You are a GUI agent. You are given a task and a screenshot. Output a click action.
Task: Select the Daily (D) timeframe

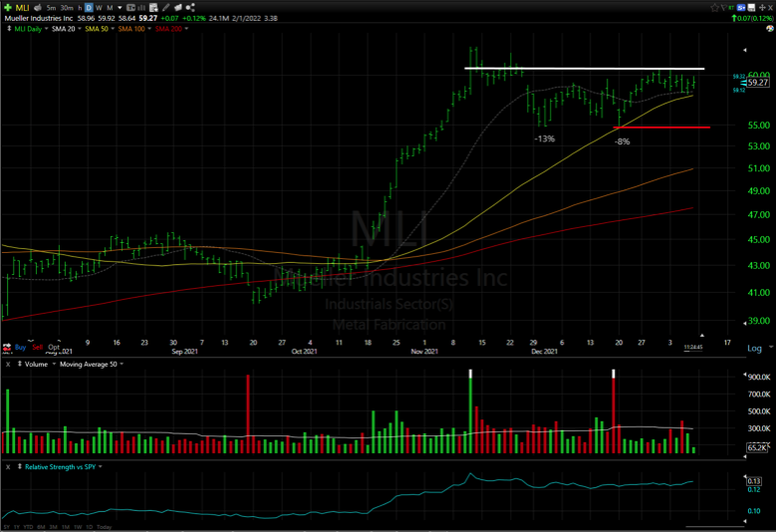(x=89, y=8)
